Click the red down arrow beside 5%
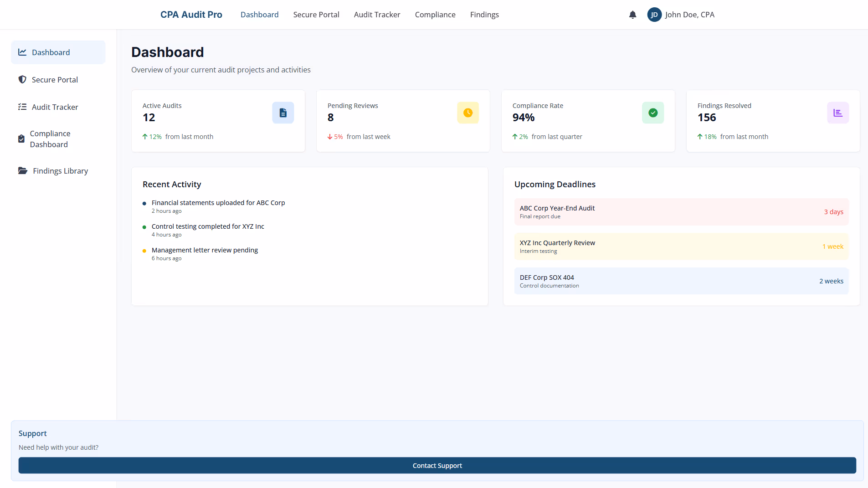Image resolution: width=868 pixels, height=488 pixels. [x=330, y=137]
